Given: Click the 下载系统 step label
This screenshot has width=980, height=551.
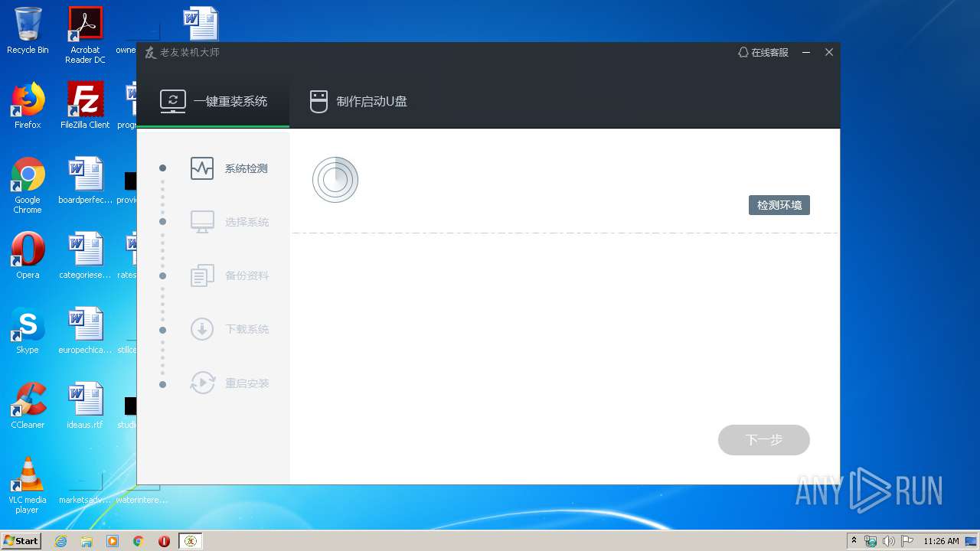Looking at the screenshot, I should coord(247,330).
